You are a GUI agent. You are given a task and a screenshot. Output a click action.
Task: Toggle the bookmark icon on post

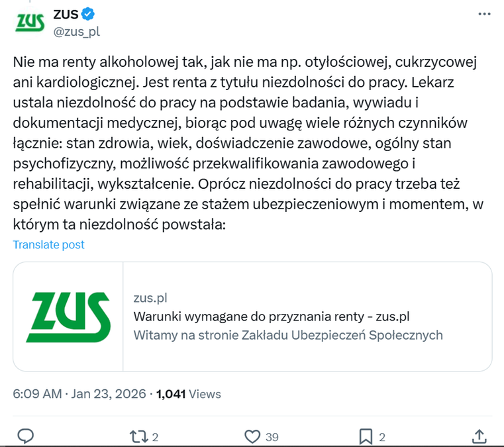coord(365,436)
